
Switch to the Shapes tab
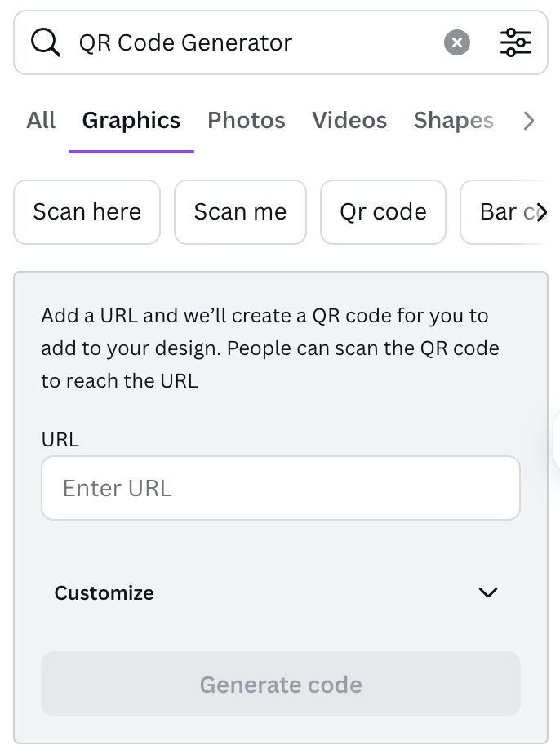(454, 120)
